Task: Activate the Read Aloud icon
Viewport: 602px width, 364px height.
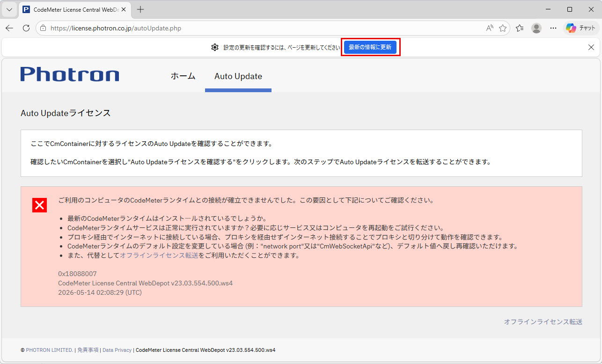Action: point(490,28)
